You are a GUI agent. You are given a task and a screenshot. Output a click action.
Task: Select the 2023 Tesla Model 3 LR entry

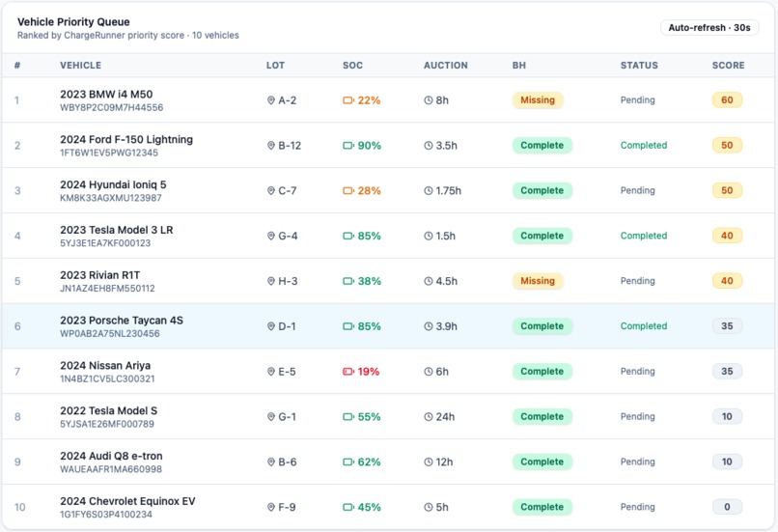(x=388, y=236)
